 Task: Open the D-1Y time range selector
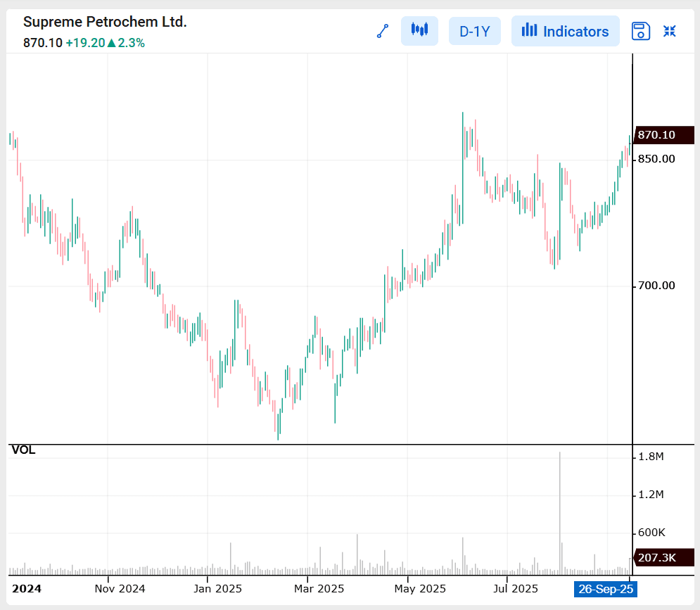coord(475,31)
